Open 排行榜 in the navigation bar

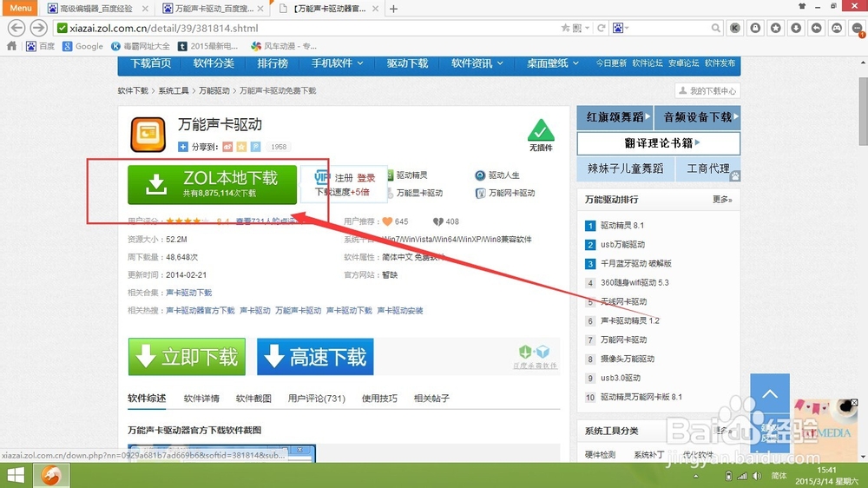tap(273, 63)
